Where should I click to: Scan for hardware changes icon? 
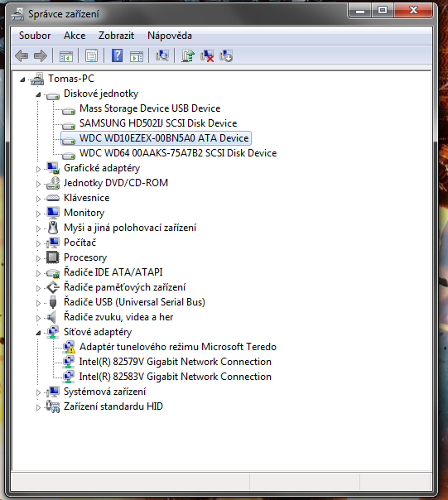(162, 56)
